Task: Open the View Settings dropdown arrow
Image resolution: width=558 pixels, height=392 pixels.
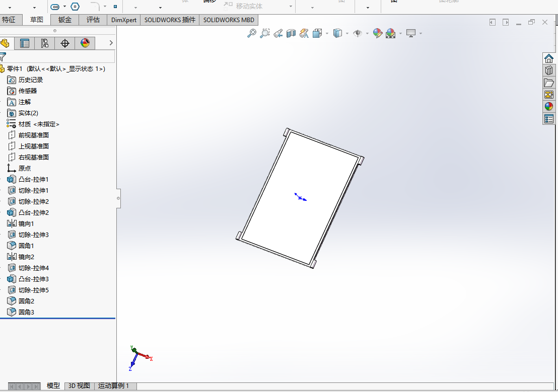Action: [x=421, y=33]
